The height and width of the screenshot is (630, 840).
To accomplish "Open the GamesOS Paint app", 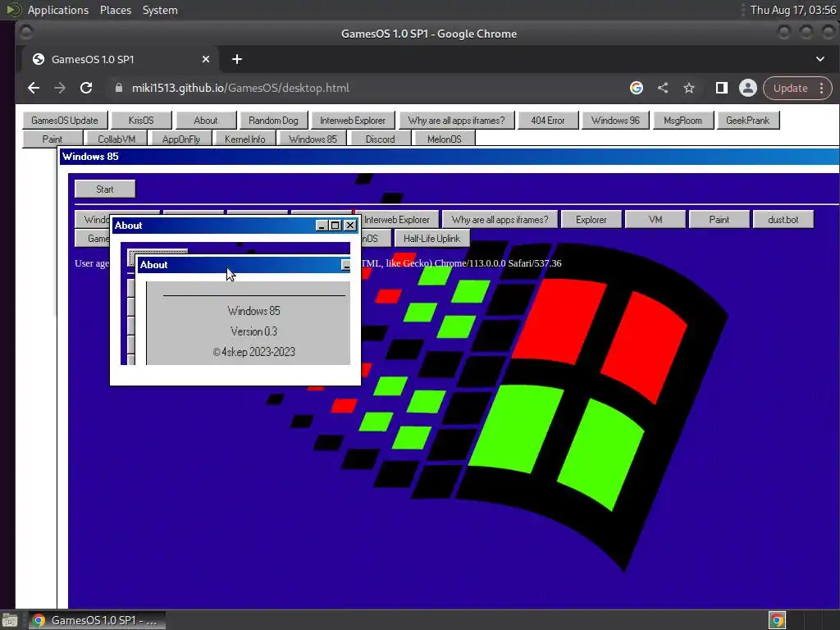I will click(x=52, y=139).
